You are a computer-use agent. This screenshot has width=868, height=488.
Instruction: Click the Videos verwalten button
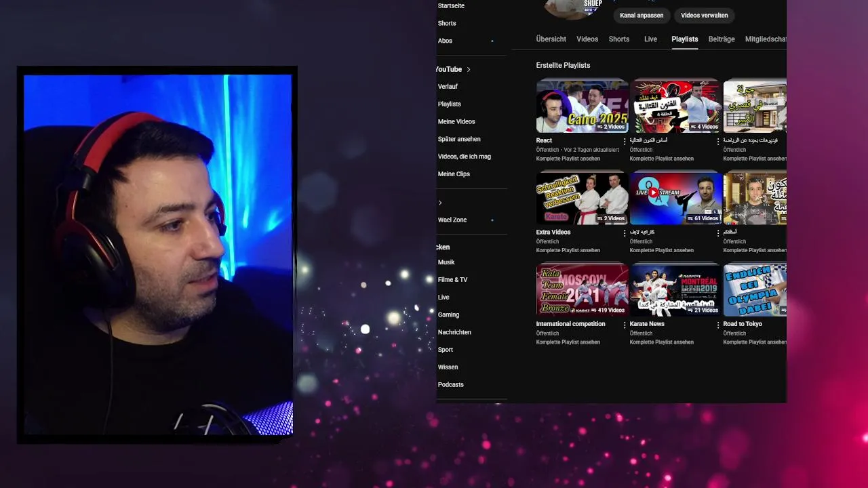click(705, 15)
